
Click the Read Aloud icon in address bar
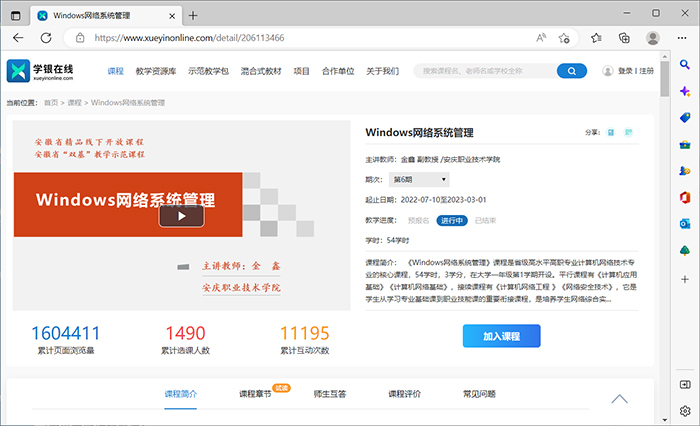[541, 38]
